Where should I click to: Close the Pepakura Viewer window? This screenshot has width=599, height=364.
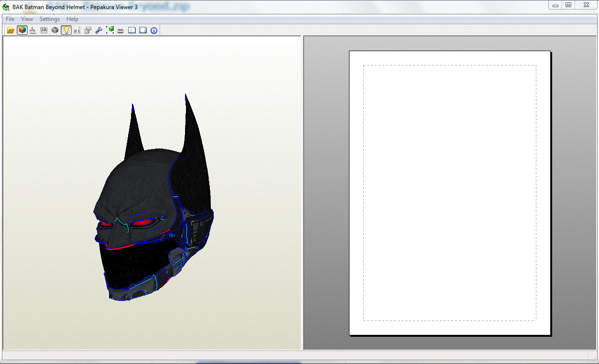tap(586, 5)
